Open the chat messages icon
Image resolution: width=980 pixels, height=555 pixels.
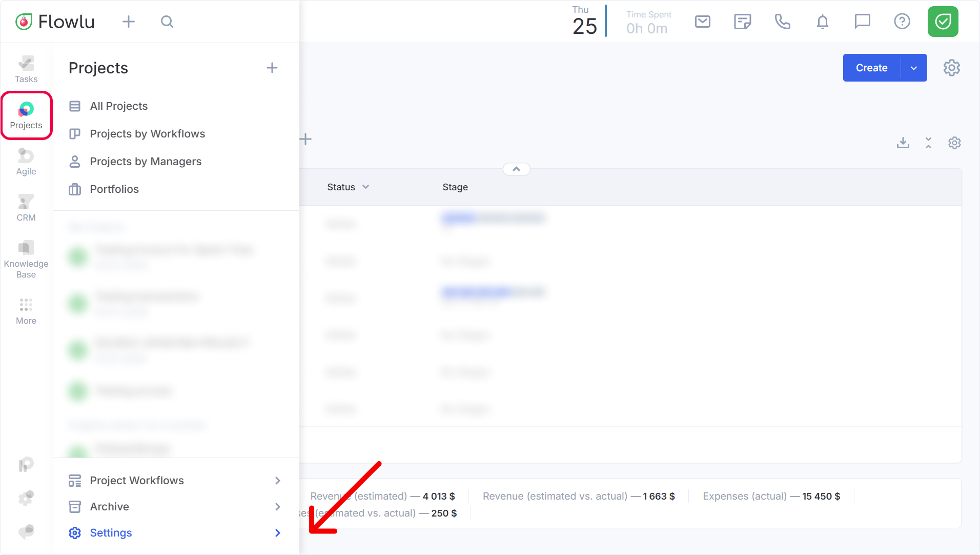click(x=862, y=22)
